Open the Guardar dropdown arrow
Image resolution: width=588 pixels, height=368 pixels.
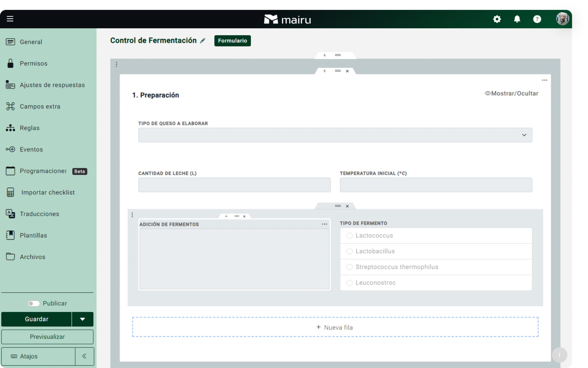click(x=82, y=319)
